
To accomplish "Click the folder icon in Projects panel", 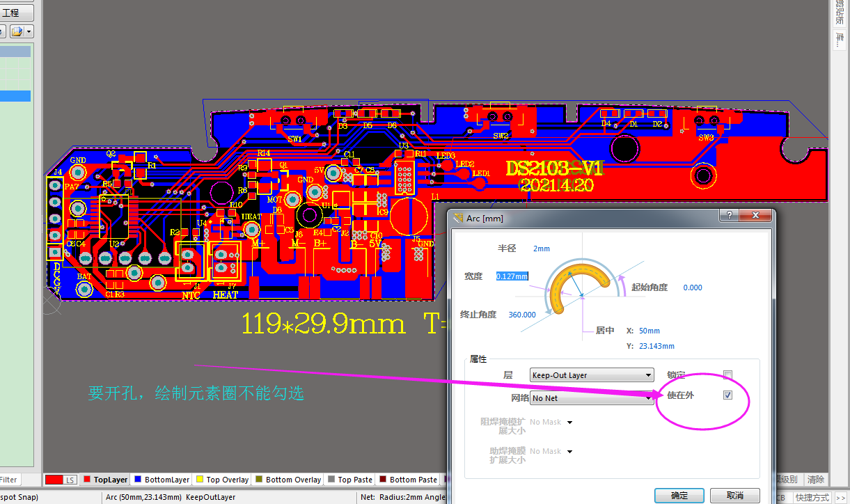I will click(15, 31).
